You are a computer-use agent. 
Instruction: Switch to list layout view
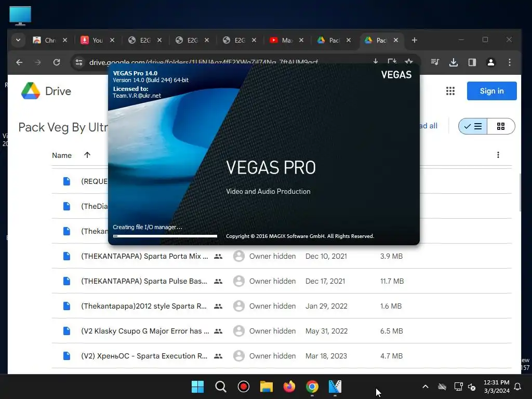(x=473, y=126)
